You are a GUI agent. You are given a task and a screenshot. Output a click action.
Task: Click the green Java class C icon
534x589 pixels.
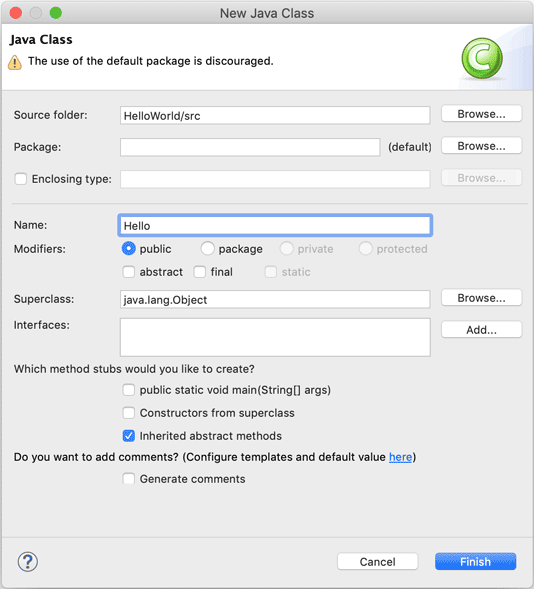[482, 58]
